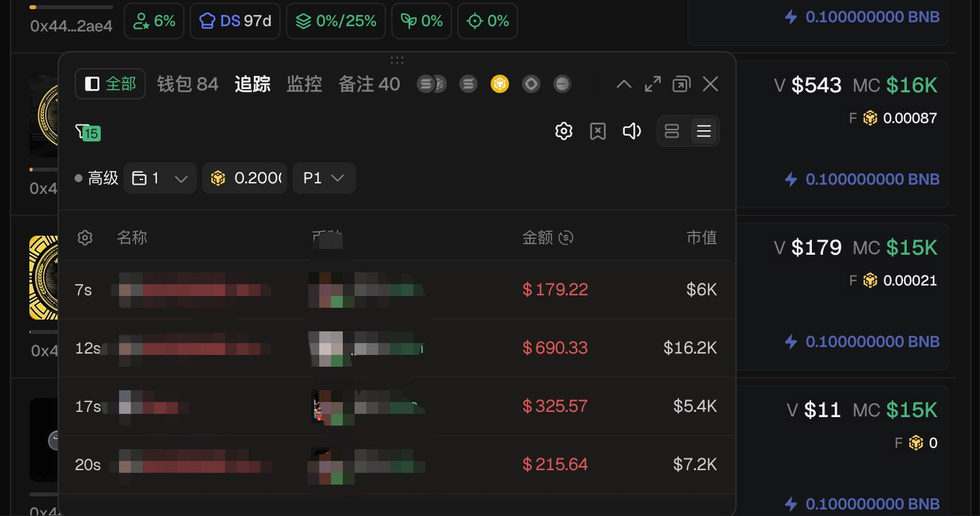Switch to the 钱包 84 tab
Viewport: 980px width, 516px height.
point(188,84)
